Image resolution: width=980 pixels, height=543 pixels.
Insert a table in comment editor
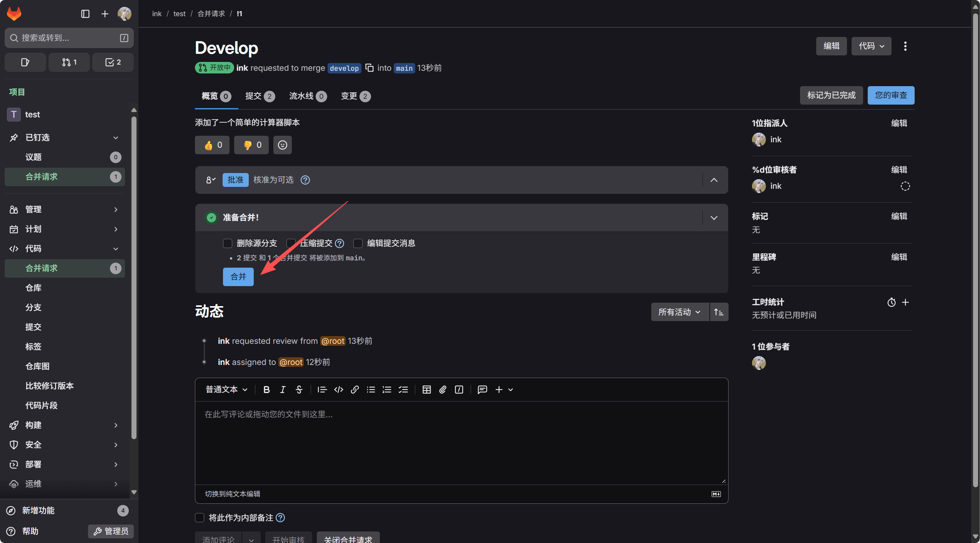tap(426, 390)
